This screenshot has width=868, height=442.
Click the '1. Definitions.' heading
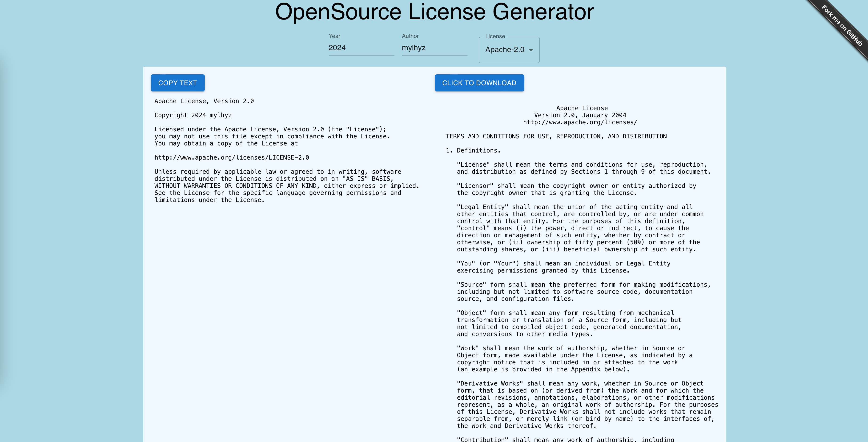[x=473, y=151]
